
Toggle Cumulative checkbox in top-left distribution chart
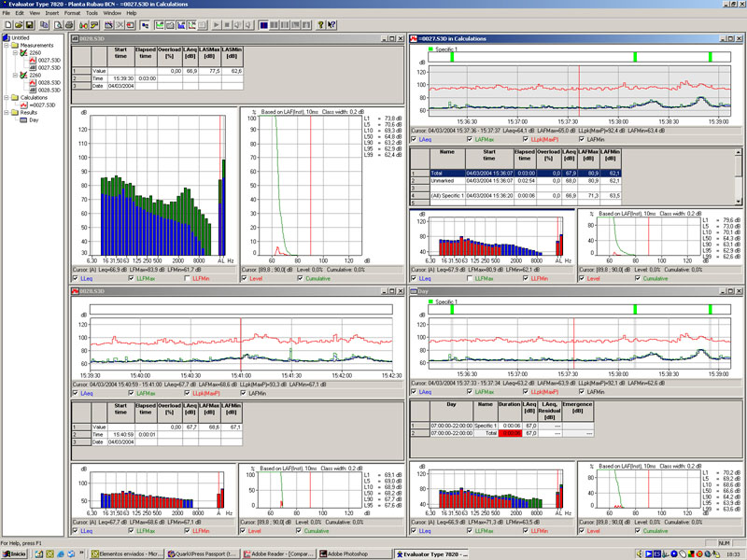click(x=300, y=278)
